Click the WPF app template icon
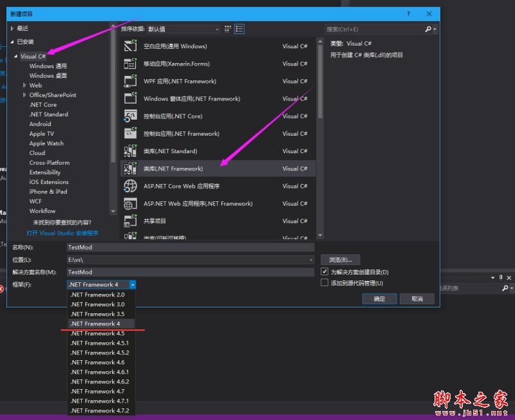 coord(130,80)
